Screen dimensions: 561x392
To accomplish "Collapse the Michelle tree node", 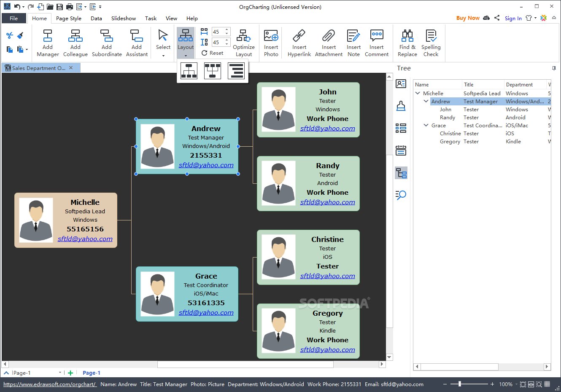I will (x=418, y=93).
